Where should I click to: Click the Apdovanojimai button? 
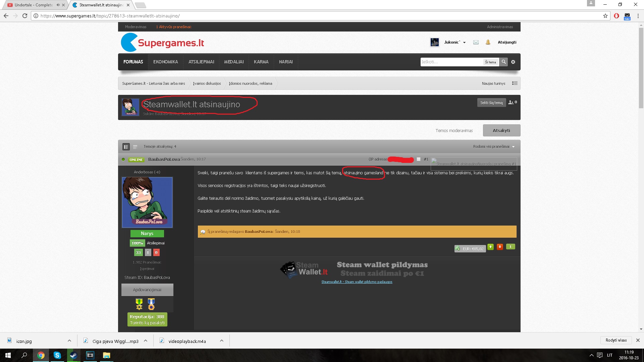point(147,290)
